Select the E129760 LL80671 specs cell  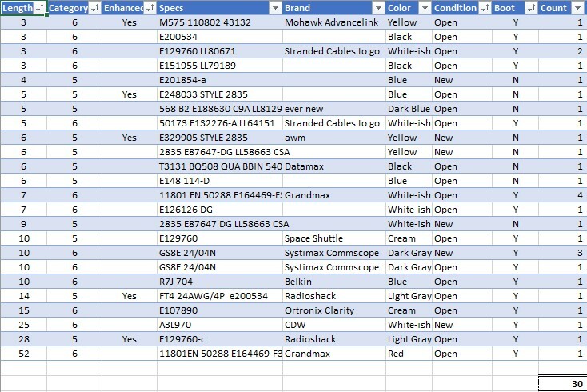click(x=220, y=51)
